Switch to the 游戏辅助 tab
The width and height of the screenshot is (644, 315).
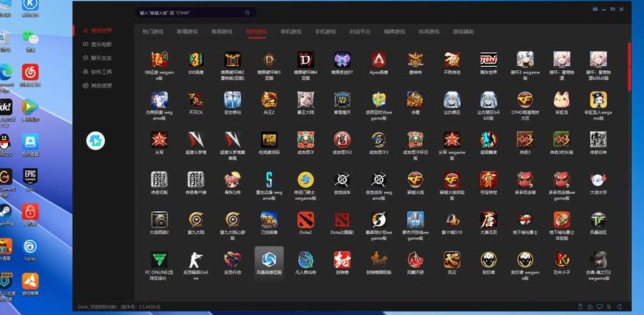[x=463, y=31]
